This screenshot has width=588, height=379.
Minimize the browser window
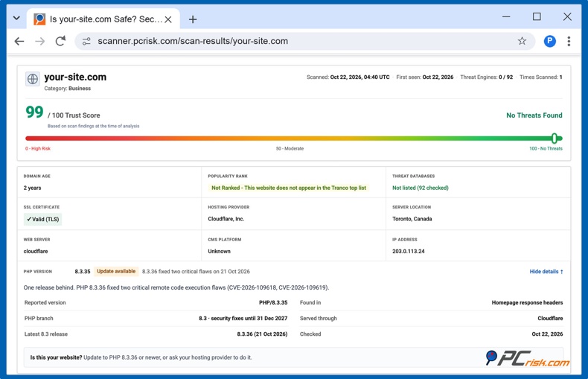click(x=506, y=16)
